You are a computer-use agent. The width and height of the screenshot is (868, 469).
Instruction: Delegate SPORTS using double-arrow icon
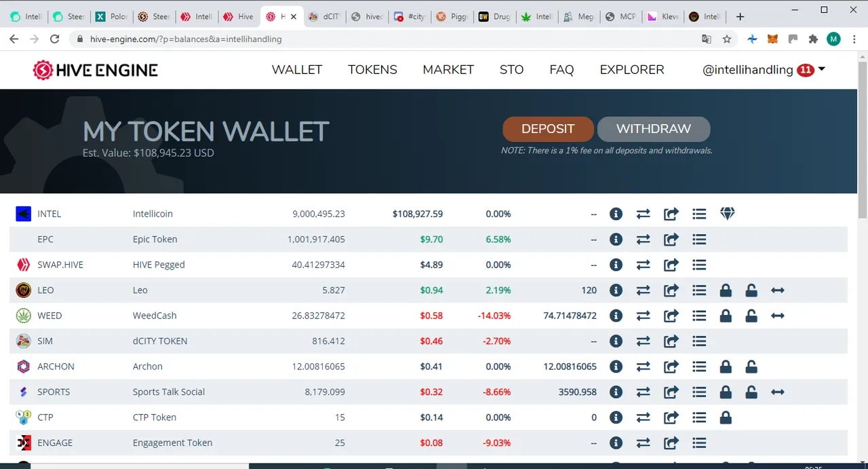pos(778,392)
